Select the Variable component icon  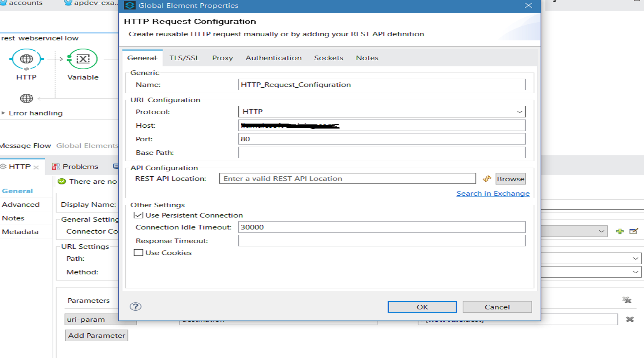point(83,59)
